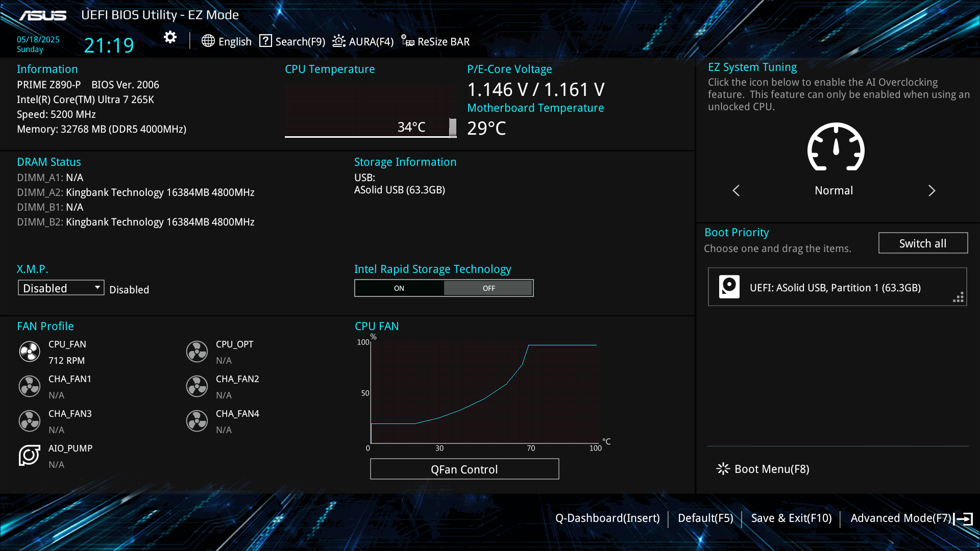This screenshot has width=980, height=551.
Task: Click the Search question-mark icon
Action: [x=265, y=41]
